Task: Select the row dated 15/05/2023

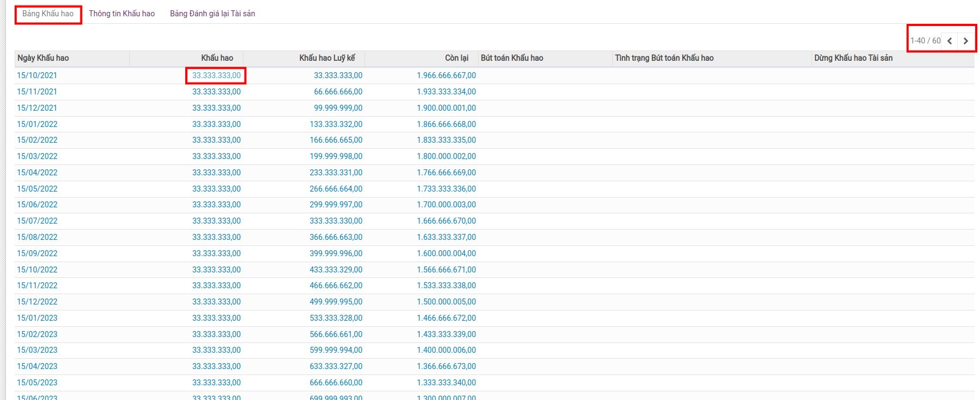Action: coord(37,383)
